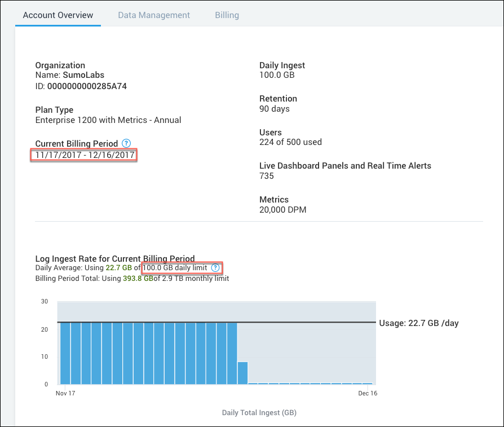The width and height of the screenshot is (504, 427).
Task: Click the Usage 22.7 GB /day chart label
Action: (418, 323)
